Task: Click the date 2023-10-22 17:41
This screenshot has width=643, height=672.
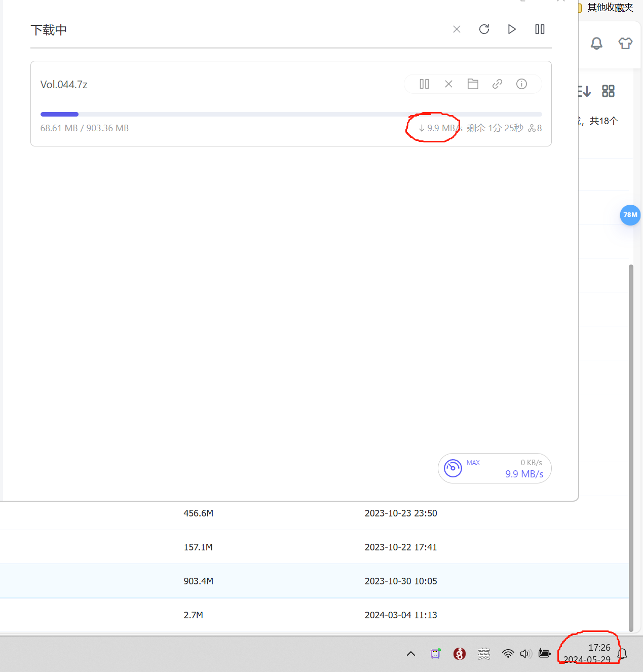Action: pyautogui.click(x=401, y=547)
